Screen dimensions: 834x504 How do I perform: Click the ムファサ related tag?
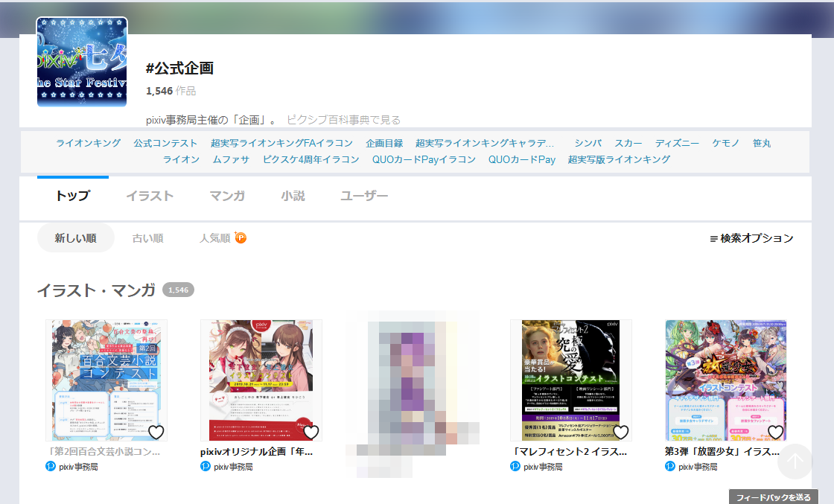tap(231, 159)
